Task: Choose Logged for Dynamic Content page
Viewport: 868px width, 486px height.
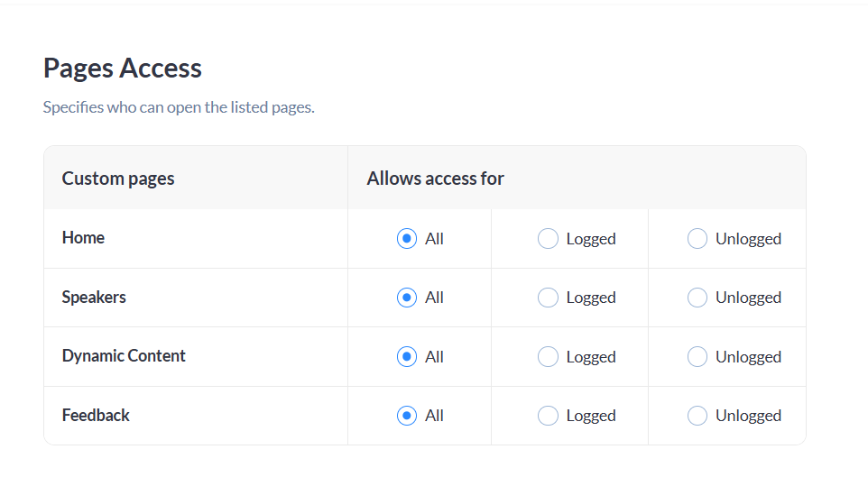Action: (548, 357)
